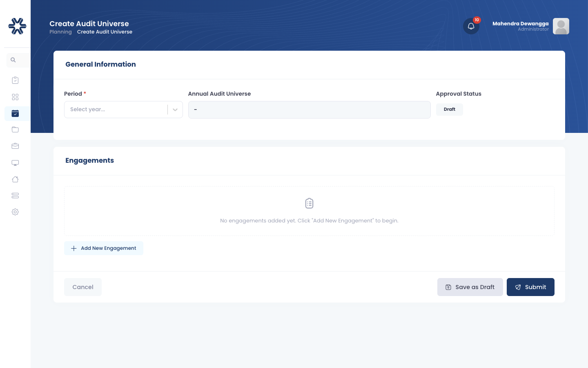Click the No engagements added yet message
The height and width of the screenshot is (368, 588).
[x=309, y=220]
